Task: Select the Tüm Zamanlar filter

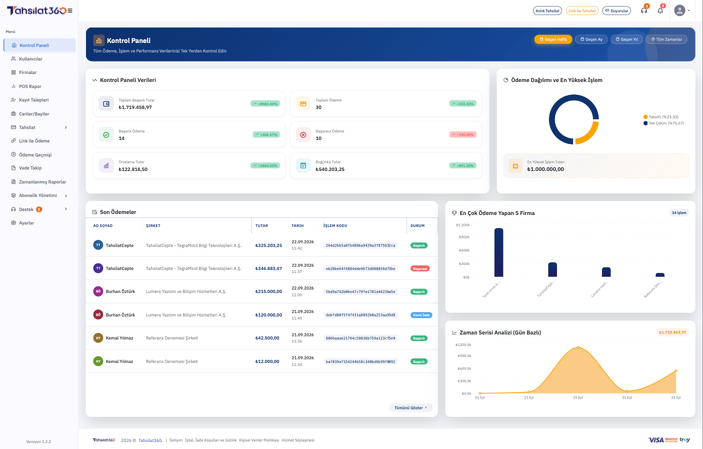Action: point(666,39)
